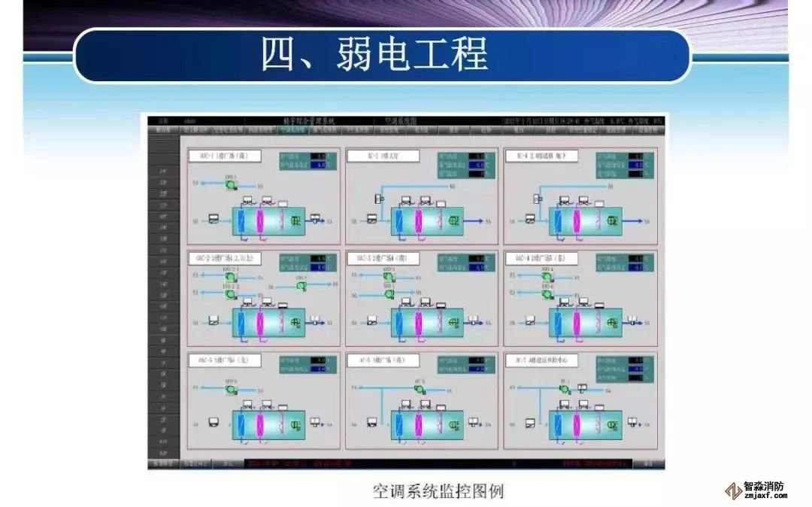Click the intake damper icon of OAC-1 unit
Image resolution: width=812 pixels, height=507 pixels.
coord(213,220)
